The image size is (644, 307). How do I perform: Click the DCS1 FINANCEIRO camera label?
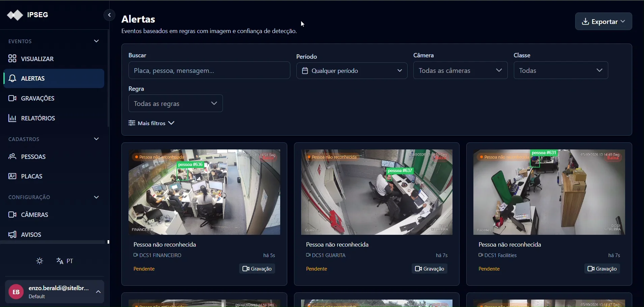coord(158,256)
